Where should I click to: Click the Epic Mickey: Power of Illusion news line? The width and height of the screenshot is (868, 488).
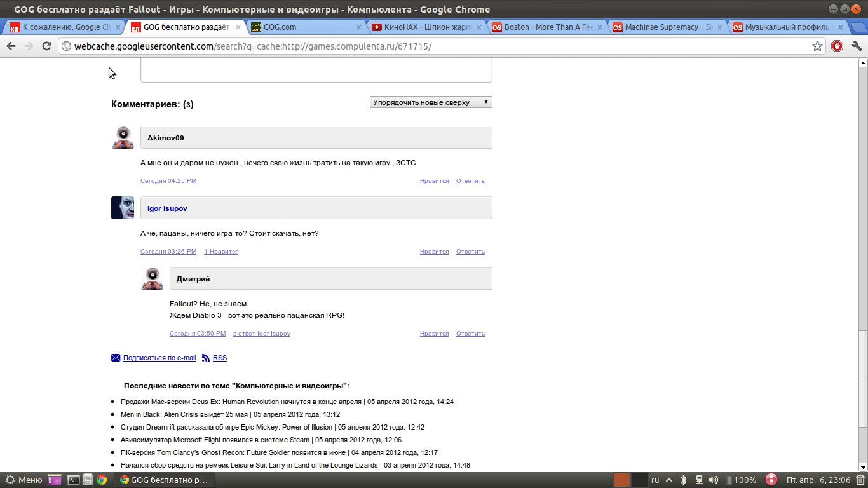point(273,427)
